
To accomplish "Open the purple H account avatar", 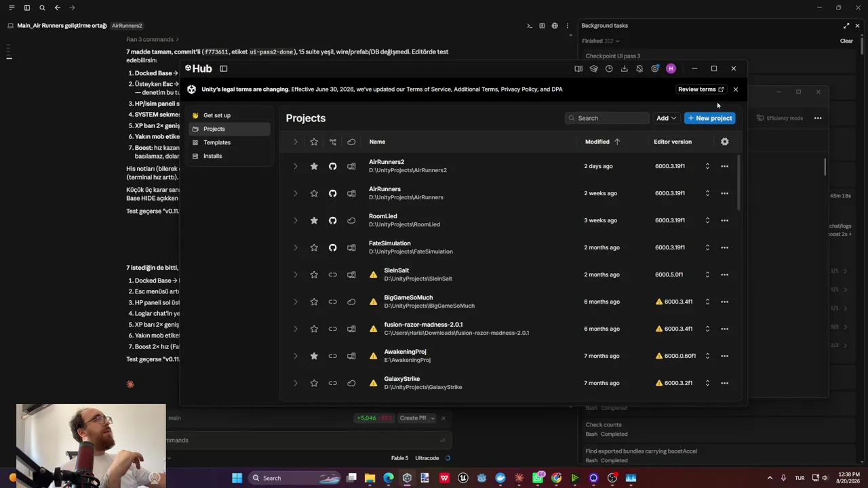I will (x=671, y=68).
